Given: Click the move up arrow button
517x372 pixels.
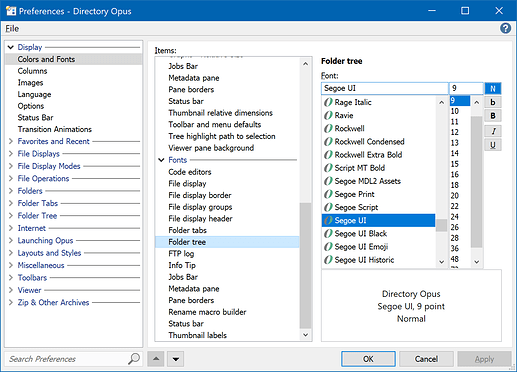Looking at the screenshot, I should coord(156,359).
